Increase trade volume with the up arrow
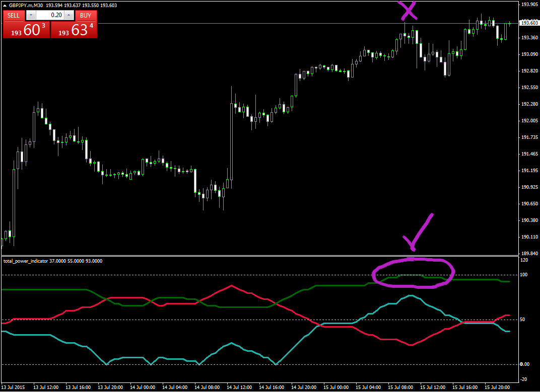540x392 pixels. pyautogui.click(x=69, y=15)
